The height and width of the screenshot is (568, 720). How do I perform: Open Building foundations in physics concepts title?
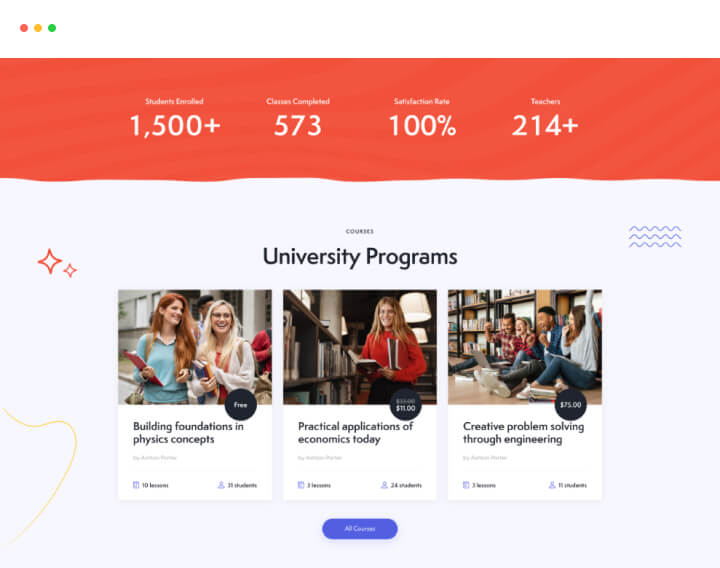(188, 433)
